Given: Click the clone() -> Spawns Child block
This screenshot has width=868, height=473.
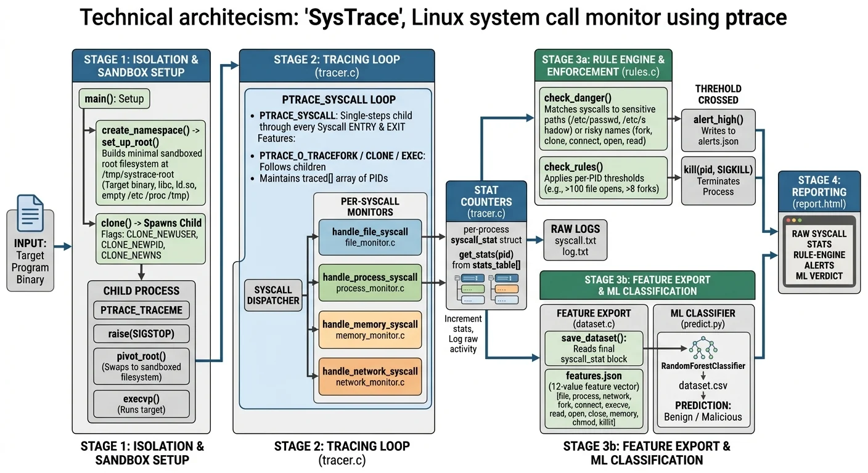Looking at the screenshot, I should click(x=150, y=239).
